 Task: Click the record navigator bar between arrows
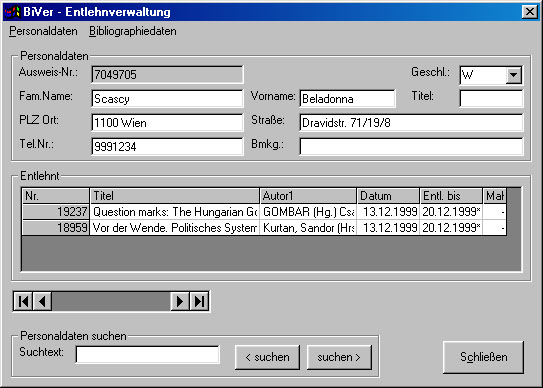[x=111, y=301]
